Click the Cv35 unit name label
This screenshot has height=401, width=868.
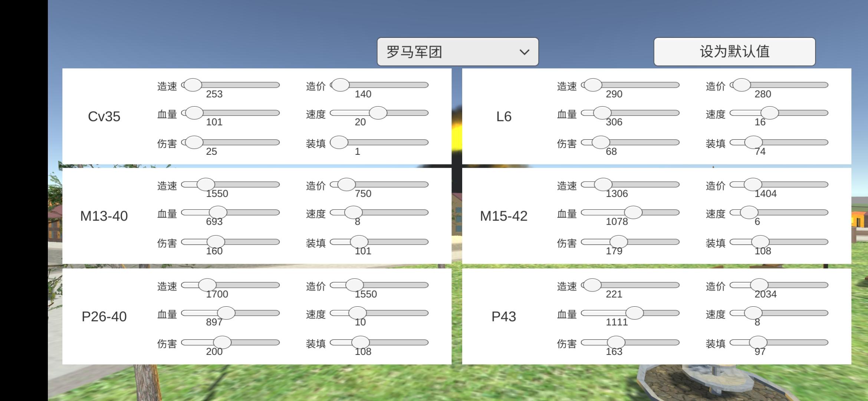[x=104, y=117]
